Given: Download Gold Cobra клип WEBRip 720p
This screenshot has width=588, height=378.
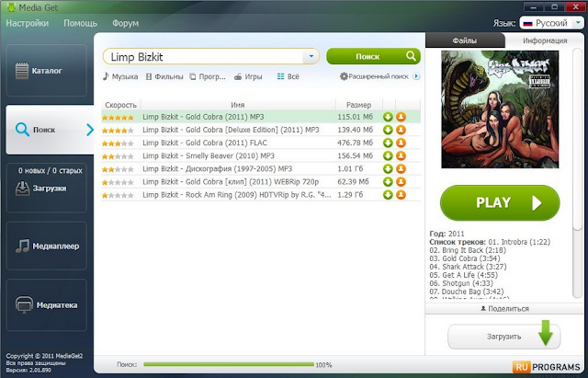Looking at the screenshot, I should point(388,182).
